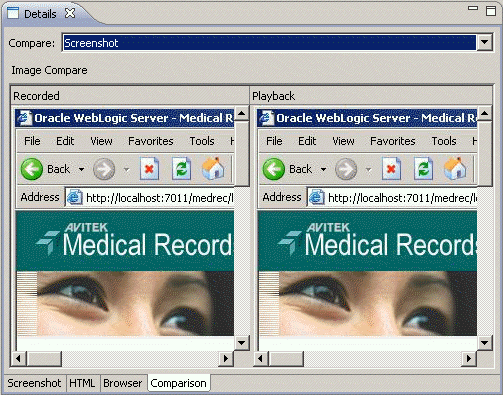This screenshot has width=503, height=395.
Task: Open File menu in Playback screenshot
Action: (274, 141)
